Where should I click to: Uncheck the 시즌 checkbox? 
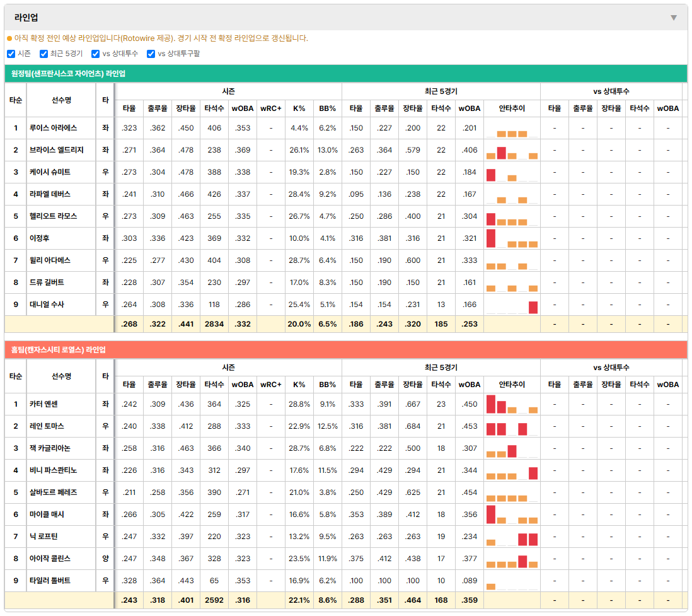[11, 54]
